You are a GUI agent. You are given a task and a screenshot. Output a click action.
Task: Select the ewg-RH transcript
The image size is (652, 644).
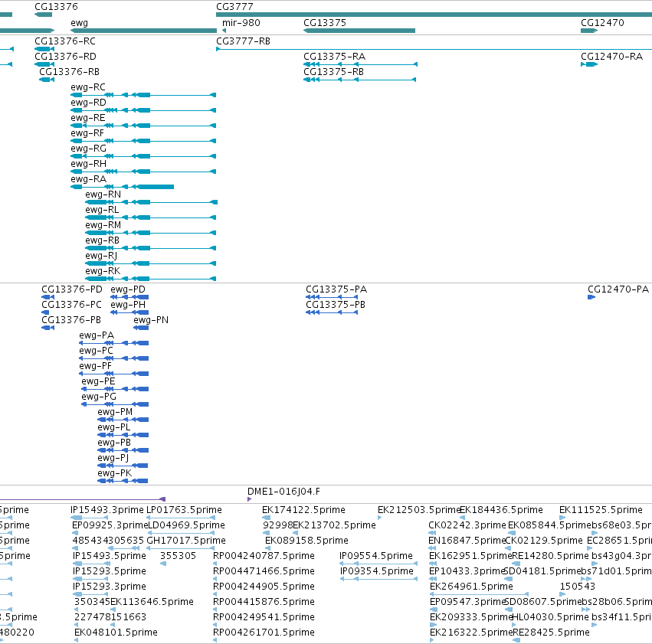click(x=143, y=172)
